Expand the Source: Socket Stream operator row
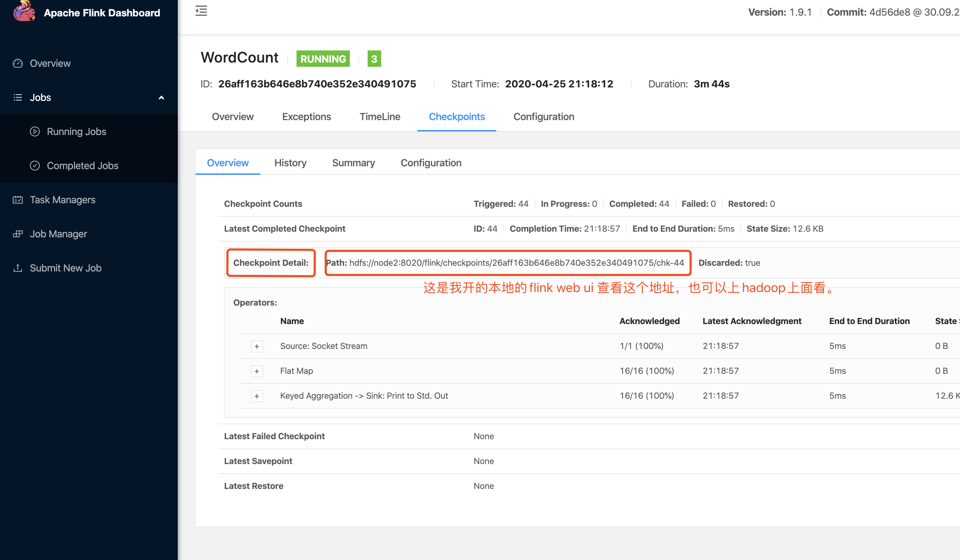This screenshot has width=960, height=560. point(257,346)
